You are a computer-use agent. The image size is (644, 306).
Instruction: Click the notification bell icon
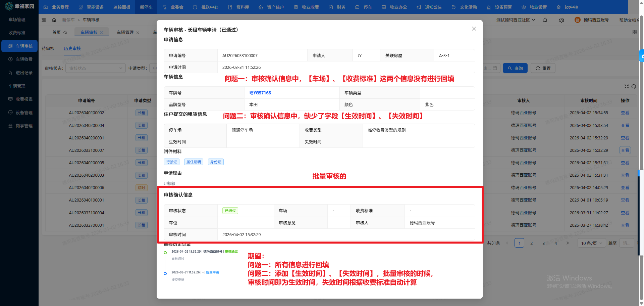tap(545, 20)
